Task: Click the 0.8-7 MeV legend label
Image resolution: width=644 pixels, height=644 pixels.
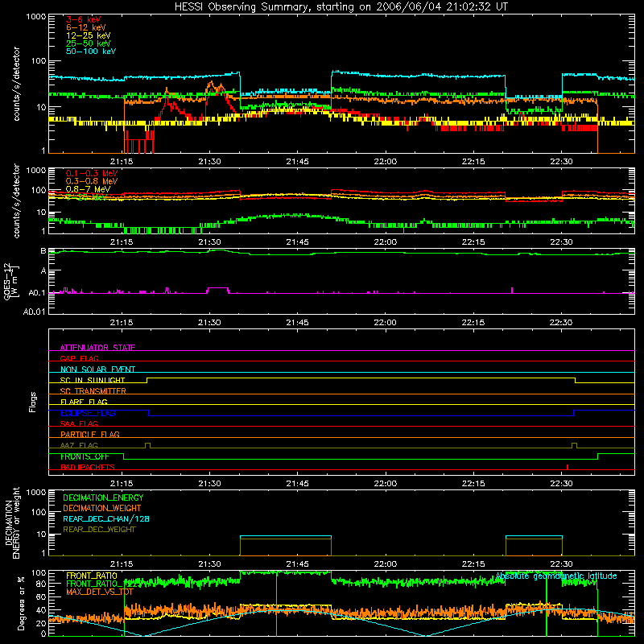Action: (x=88, y=189)
